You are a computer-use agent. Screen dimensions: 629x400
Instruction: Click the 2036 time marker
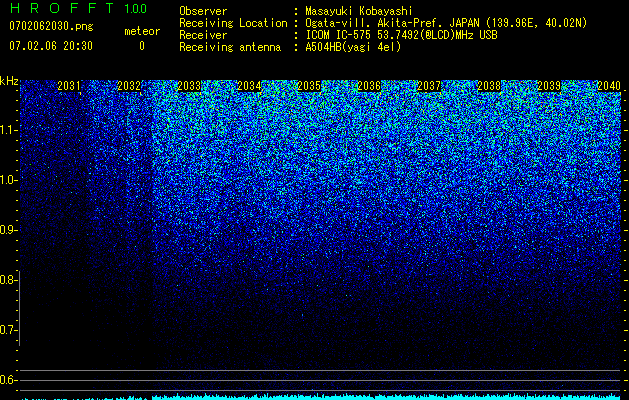coord(369,86)
